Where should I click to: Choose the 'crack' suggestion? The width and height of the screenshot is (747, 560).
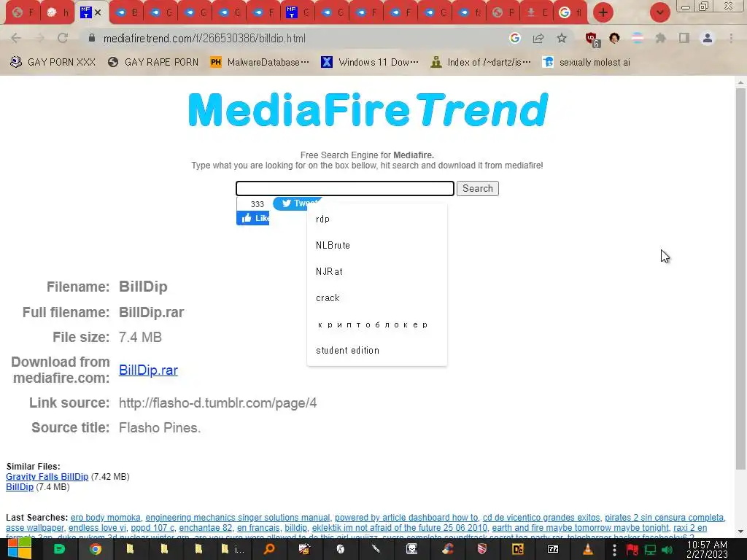(377, 297)
